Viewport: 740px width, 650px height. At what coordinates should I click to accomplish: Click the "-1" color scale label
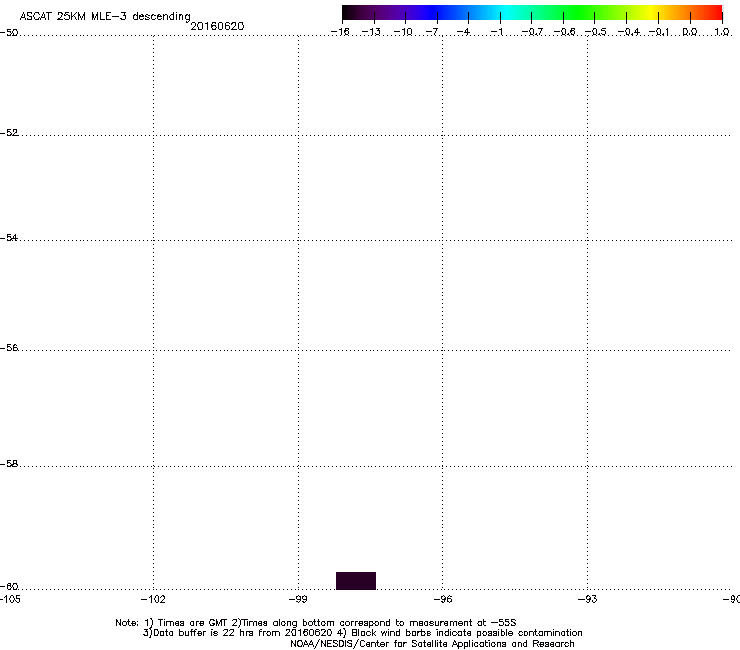click(x=496, y=32)
